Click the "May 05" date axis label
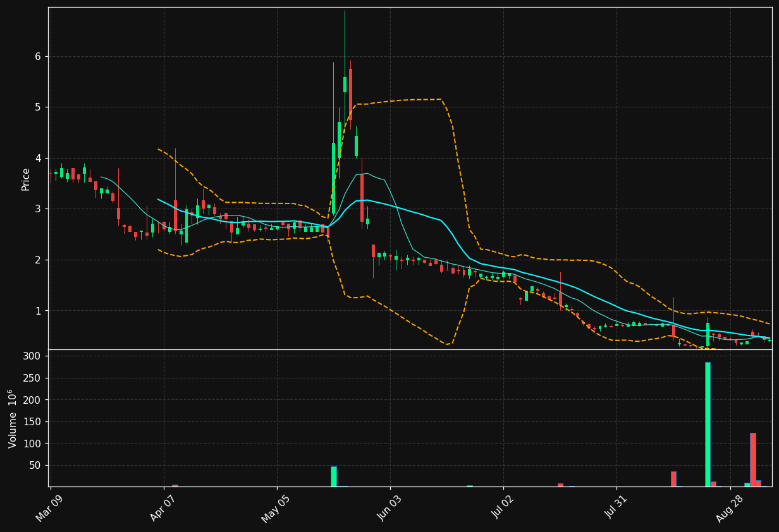Viewport: 779px width, 532px height. (x=276, y=507)
